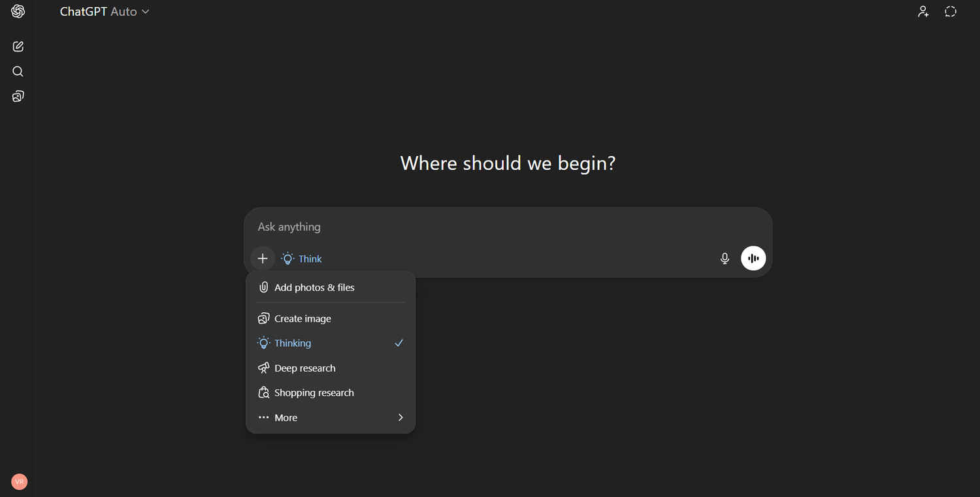Open search chats magnifier icon

(x=18, y=71)
